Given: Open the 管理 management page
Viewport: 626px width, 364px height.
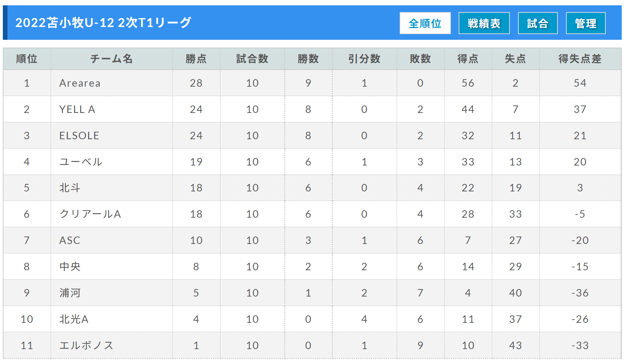Looking at the screenshot, I should pos(585,23).
